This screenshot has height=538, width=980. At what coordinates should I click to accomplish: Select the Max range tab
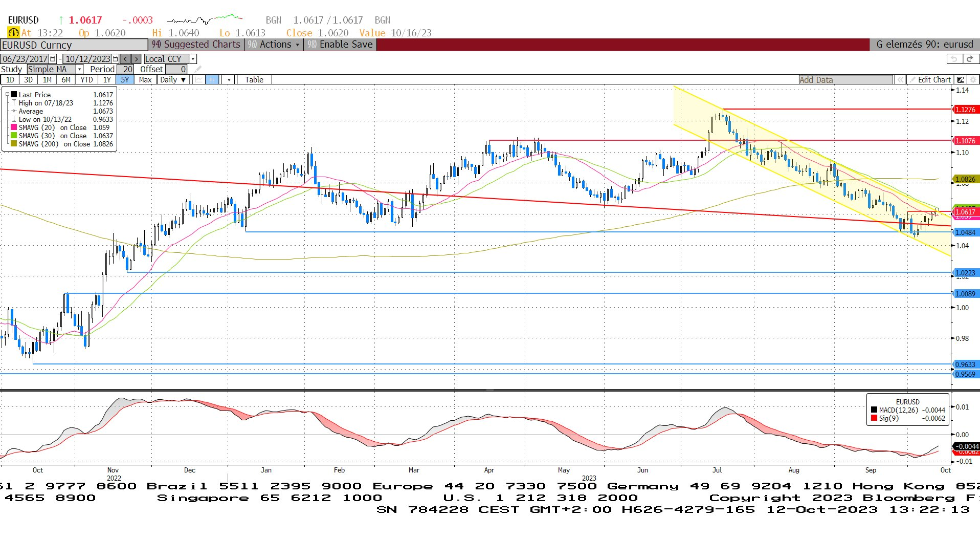tap(145, 80)
